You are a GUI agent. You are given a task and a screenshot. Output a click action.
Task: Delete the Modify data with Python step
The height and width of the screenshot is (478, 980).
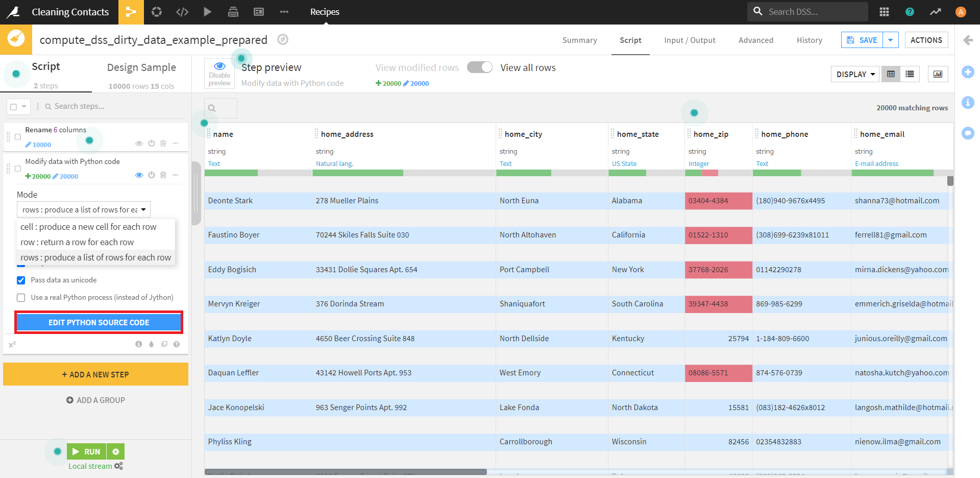coord(163,175)
